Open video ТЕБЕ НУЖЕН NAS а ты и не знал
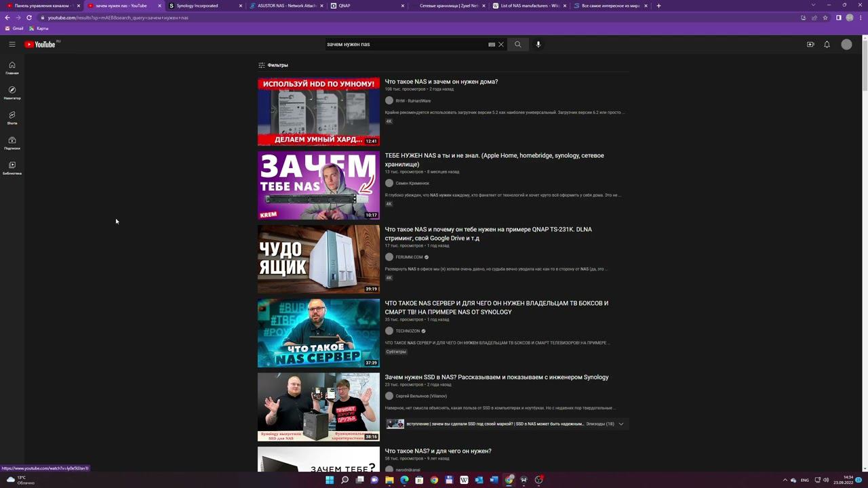 pyautogui.click(x=494, y=160)
